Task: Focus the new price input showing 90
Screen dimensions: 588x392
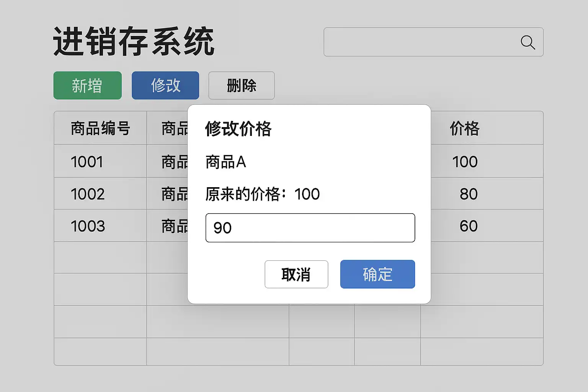Action: pyautogui.click(x=310, y=228)
